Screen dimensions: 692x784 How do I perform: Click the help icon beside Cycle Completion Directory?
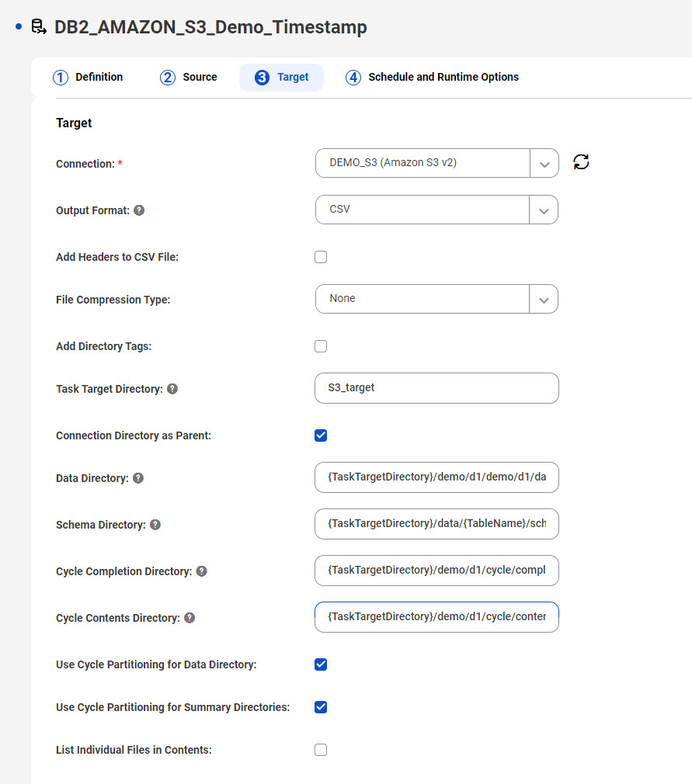click(202, 571)
